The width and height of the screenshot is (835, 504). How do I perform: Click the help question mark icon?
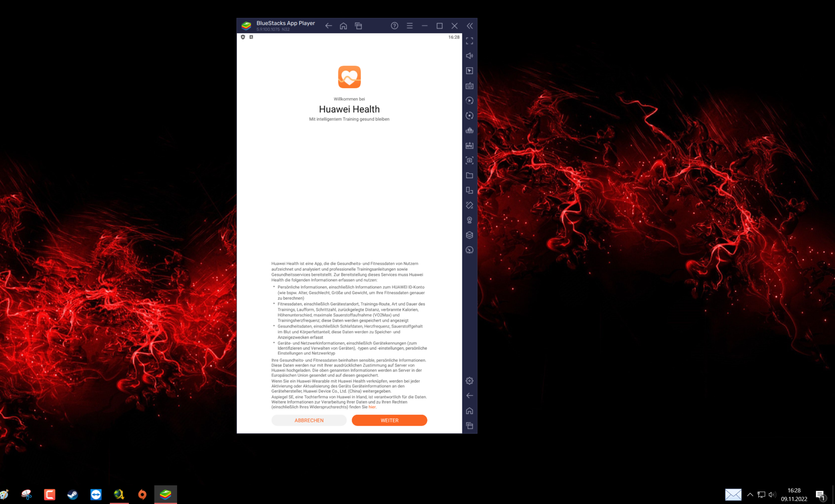[x=394, y=26]
